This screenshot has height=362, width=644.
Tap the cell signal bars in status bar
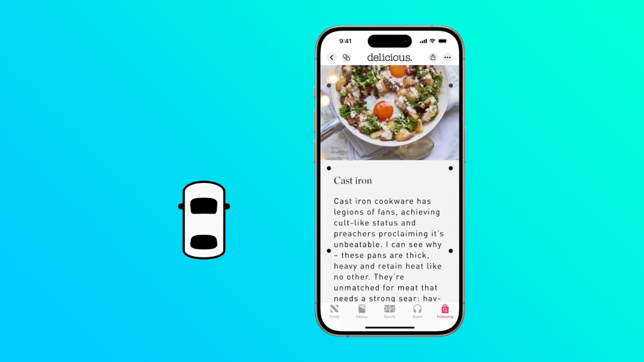(x=422, y=41)
